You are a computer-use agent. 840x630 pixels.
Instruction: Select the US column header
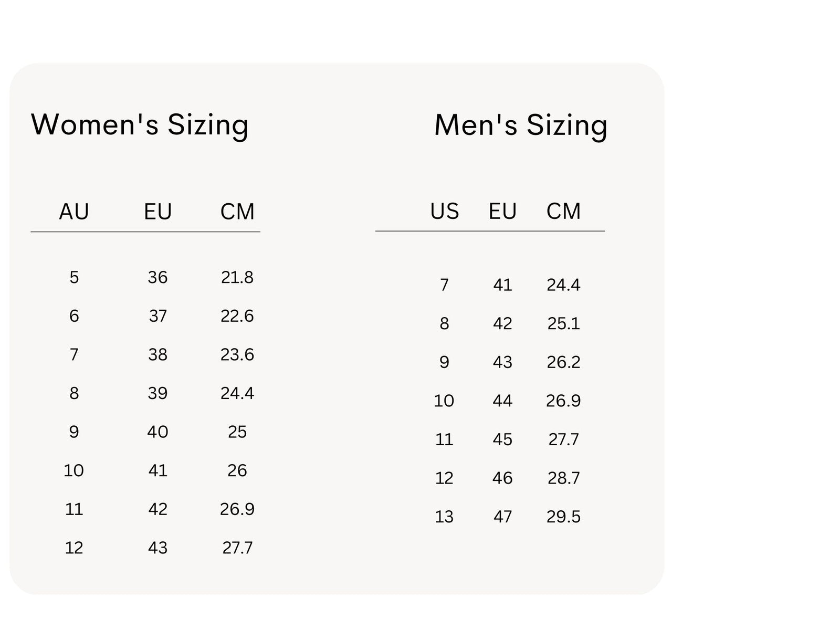[x=444, y=211]
